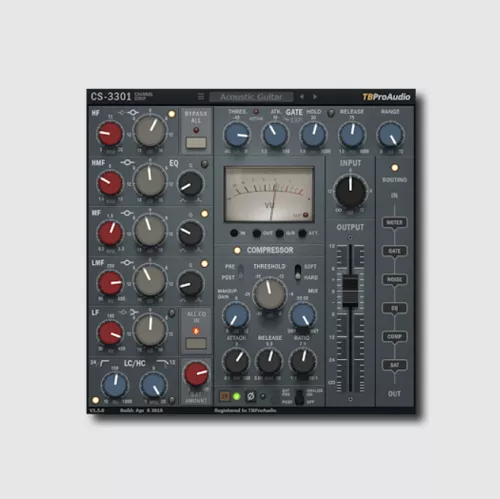The image size is (500, 499).
Task: Select the fourth meter source button
Action: pos(302,233)
